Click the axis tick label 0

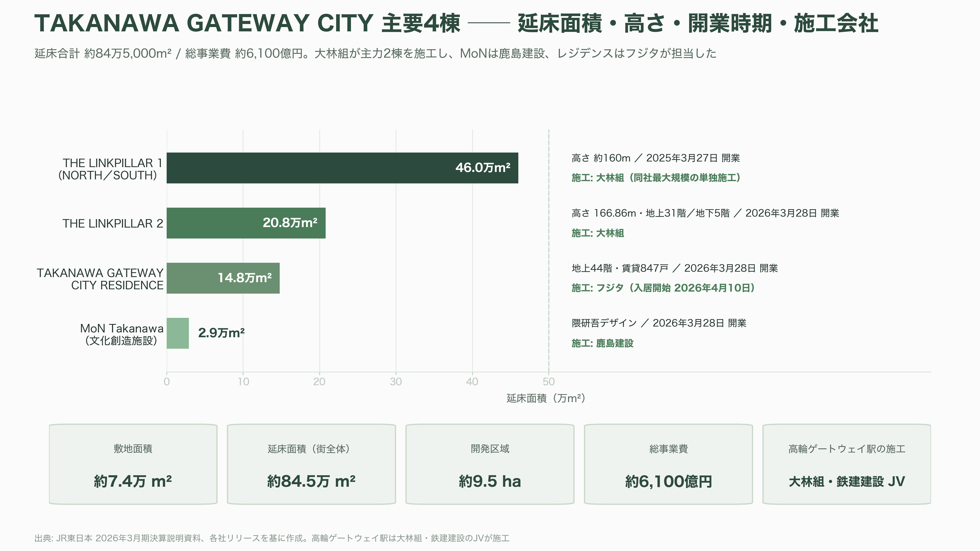click(167, 381)
